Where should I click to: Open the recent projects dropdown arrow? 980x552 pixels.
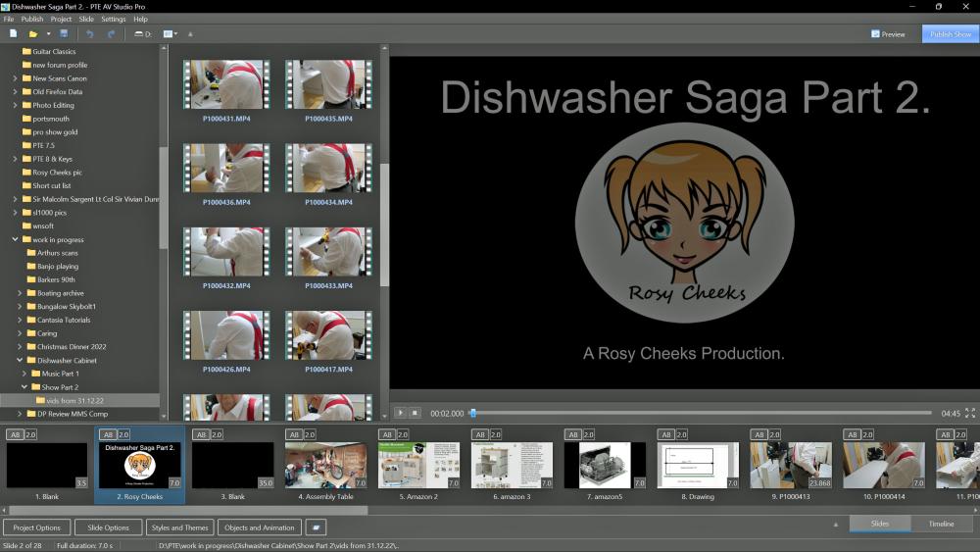pyautogui.click(x=48, y=33)
